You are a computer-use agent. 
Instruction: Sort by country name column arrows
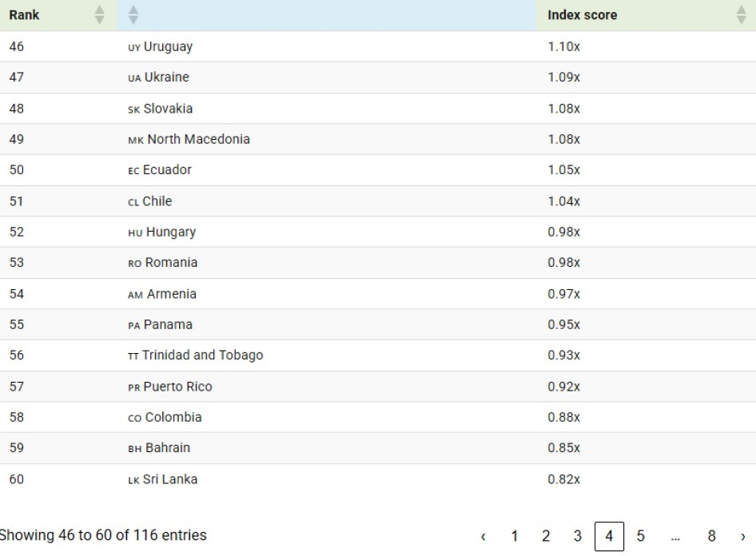pos(133,15)
